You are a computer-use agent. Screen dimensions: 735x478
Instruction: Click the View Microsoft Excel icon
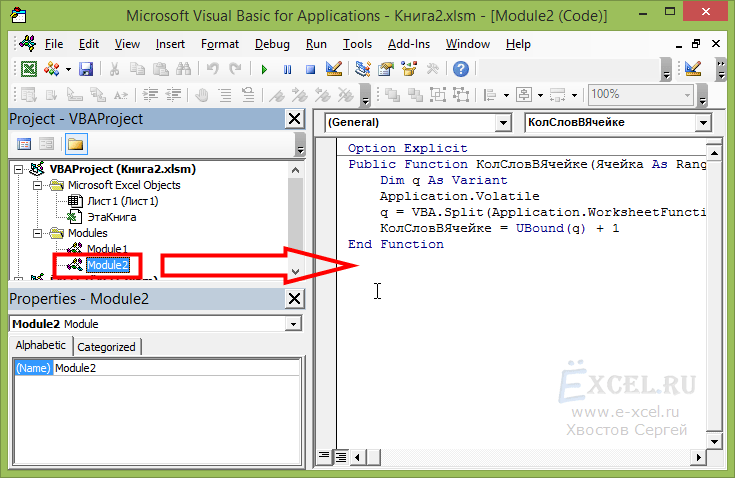point(29,69)
